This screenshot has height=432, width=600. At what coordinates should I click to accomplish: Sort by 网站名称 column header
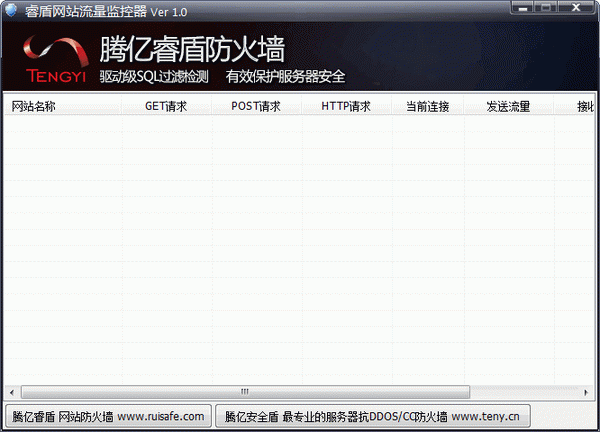click(62, 106)
